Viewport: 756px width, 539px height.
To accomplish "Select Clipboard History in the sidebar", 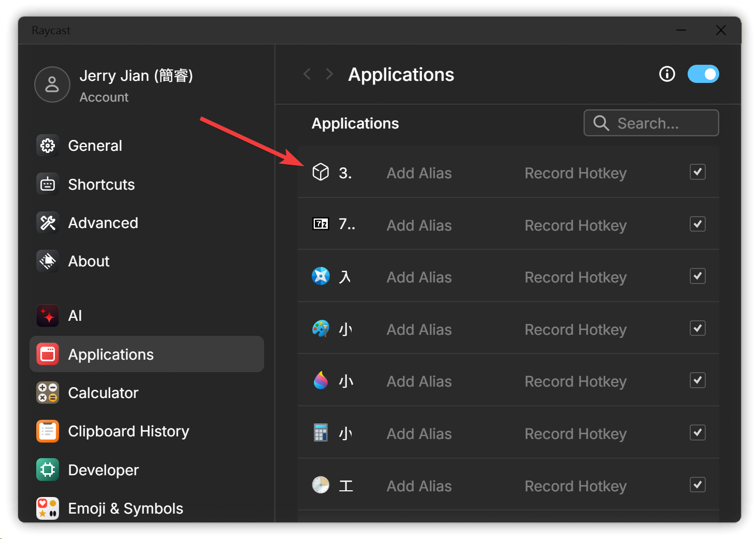I will click(x=147, y=431).
